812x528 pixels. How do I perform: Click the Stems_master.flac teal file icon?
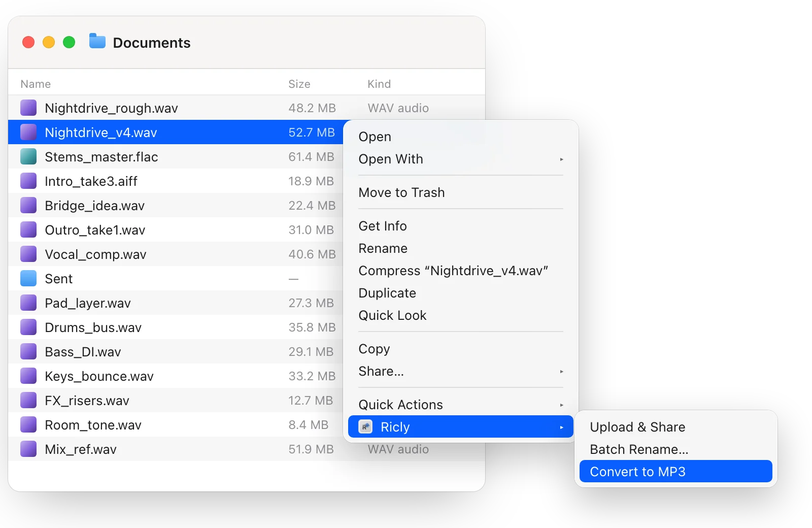pos(28,156)
